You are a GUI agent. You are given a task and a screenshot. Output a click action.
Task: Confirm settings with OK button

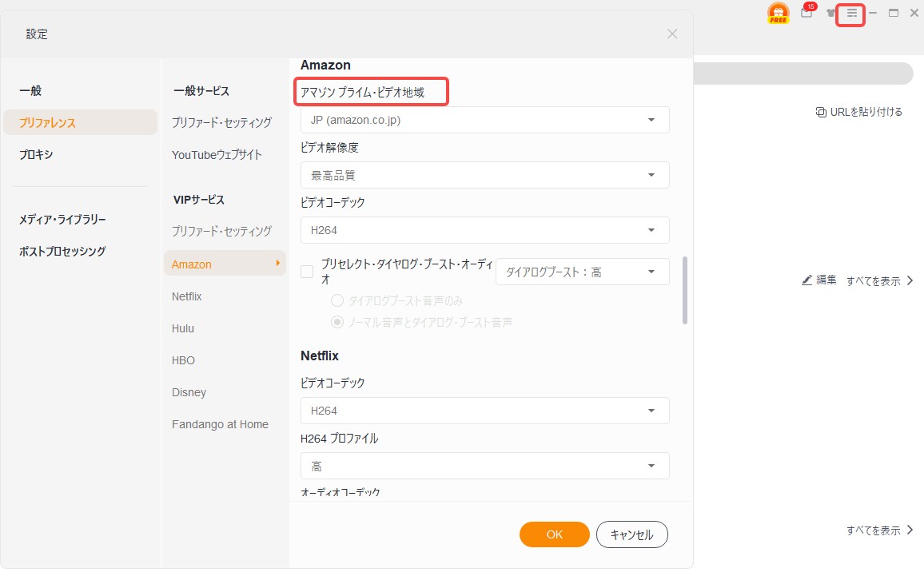click(x=555, y=534)
